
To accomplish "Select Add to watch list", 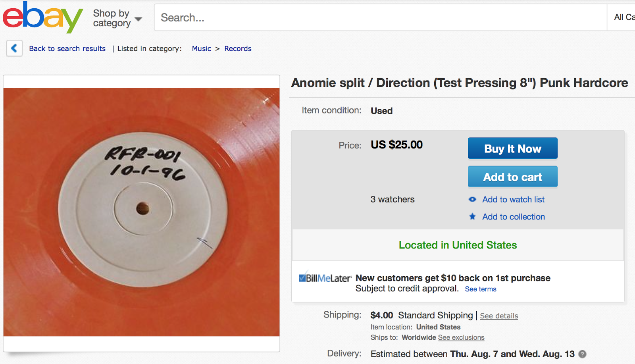I will (x=513, y=199).
